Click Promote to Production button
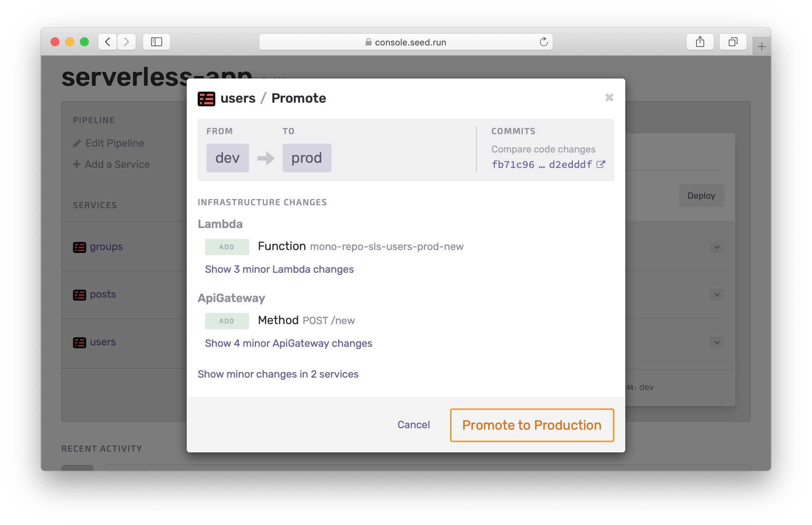The width and height of the screenshot is (812, 525). 531,425
